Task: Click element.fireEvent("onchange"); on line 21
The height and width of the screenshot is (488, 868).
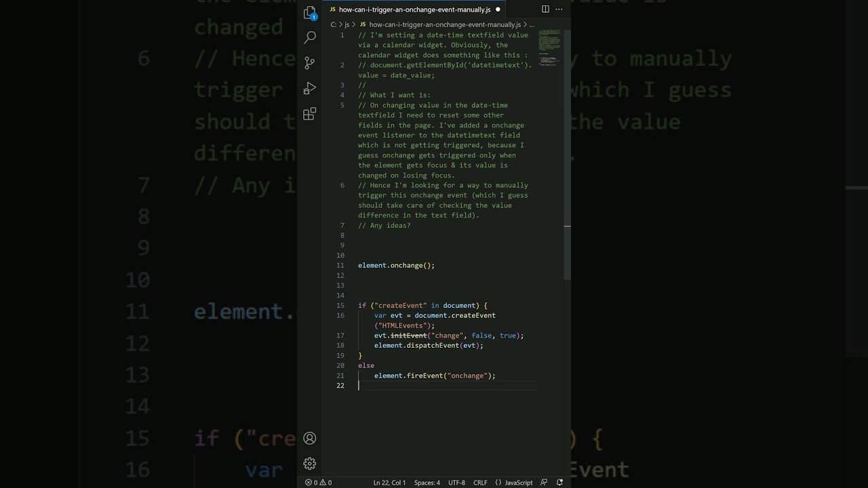Action: point(435,375)
